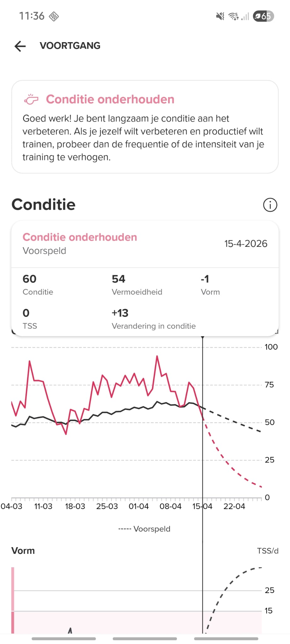Screen dimensions: 290x644
Task: Tap the Voorspeld legend label
Action: (x=151, y=529)
